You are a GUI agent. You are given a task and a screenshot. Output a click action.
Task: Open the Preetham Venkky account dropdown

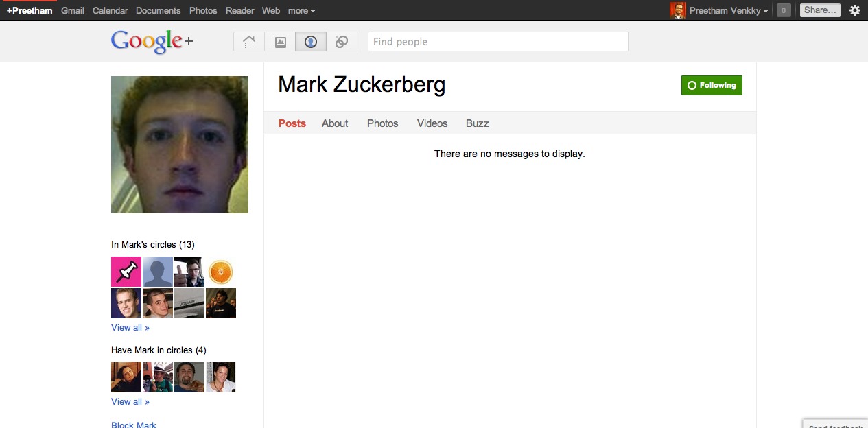tap(729, 10)
